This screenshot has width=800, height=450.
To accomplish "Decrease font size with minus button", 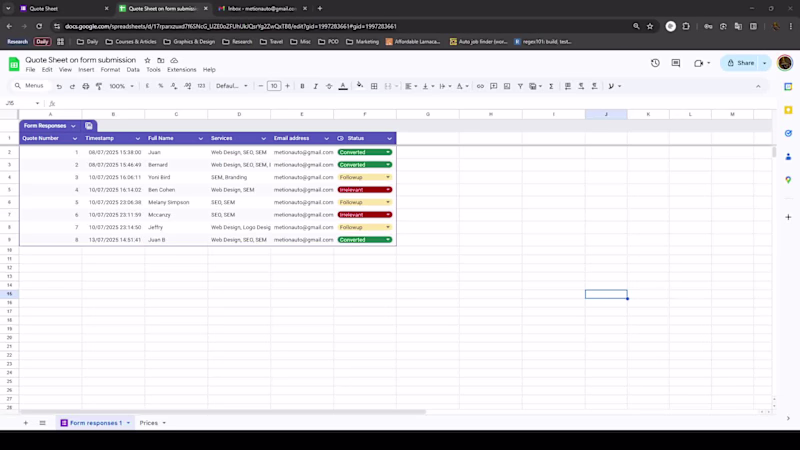I will coord(261,86).
